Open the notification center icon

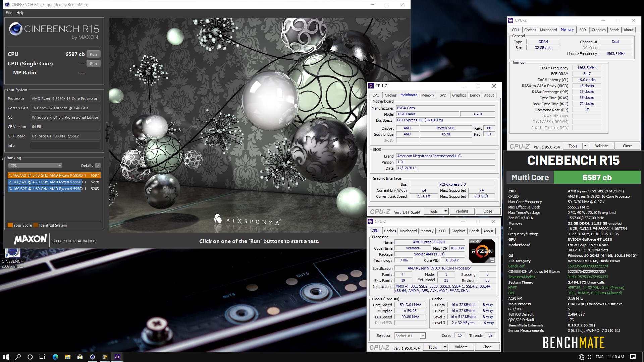click(x=633, y=357)
